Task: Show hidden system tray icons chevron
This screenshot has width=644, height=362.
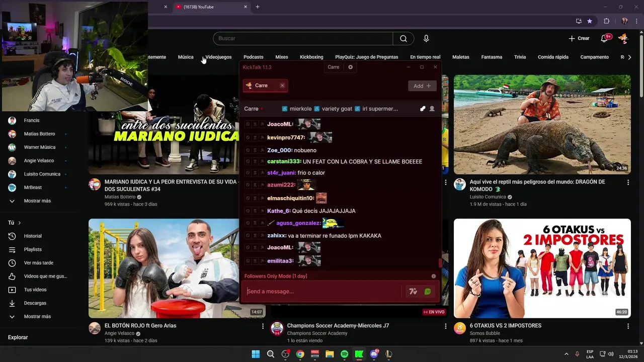Action: (566, 354)
